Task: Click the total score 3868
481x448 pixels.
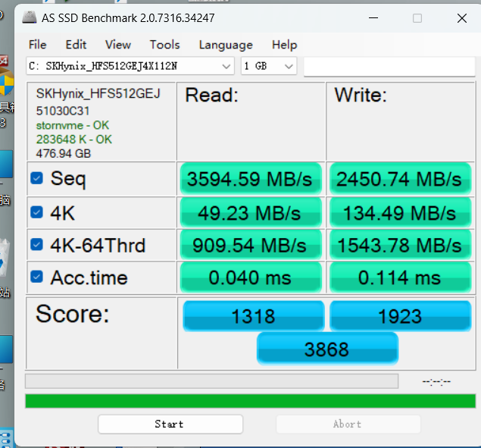Action: pos(327,349)
